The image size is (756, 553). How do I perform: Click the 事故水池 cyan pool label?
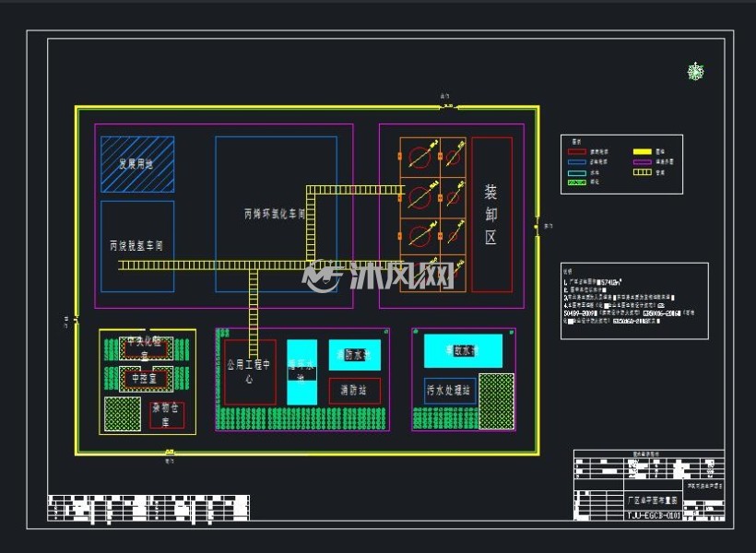463,350
